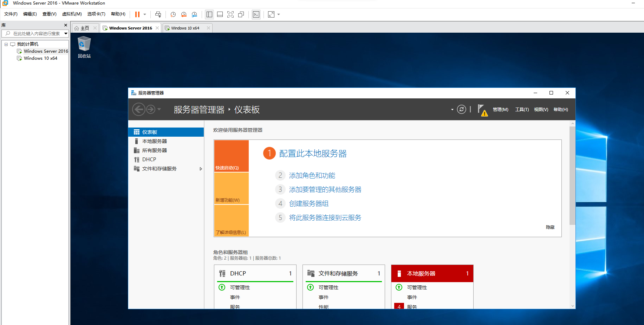
Task: Select DHCP in the navigation pane
Action: pos(166,160)
